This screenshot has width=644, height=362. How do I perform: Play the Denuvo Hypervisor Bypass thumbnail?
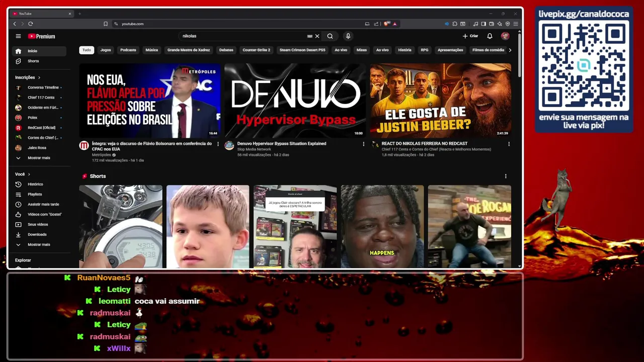tap(295, 101)
